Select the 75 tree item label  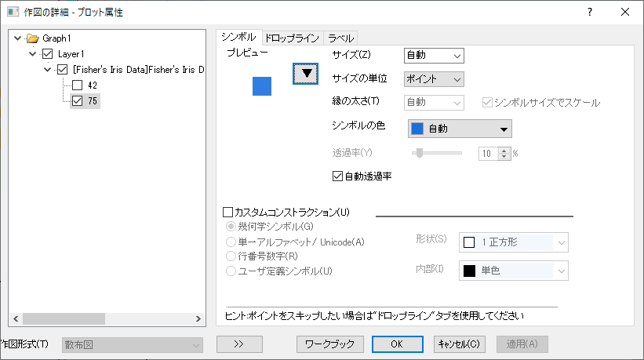(x=93, y=100)
